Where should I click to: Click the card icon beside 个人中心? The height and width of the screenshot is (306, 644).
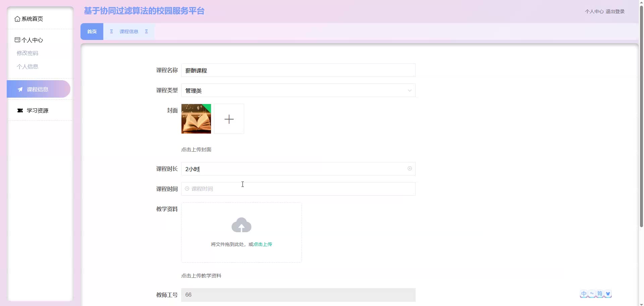pos(17,40)
